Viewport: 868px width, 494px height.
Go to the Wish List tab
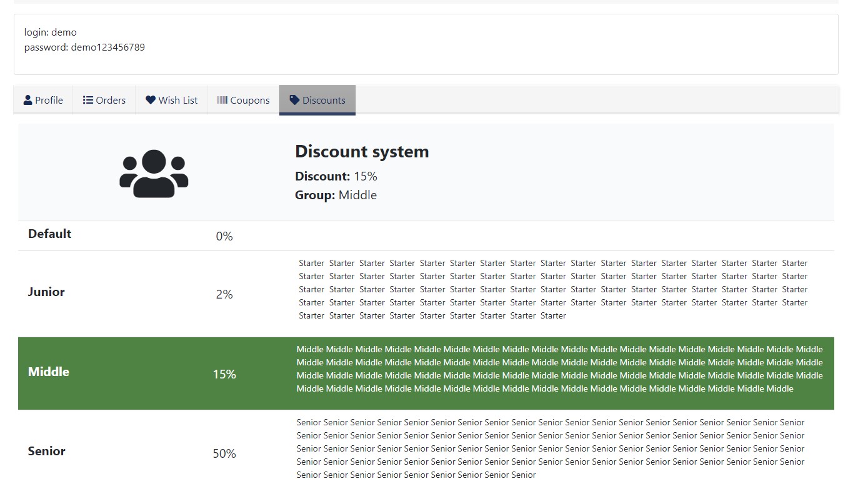tap(177, 101)
